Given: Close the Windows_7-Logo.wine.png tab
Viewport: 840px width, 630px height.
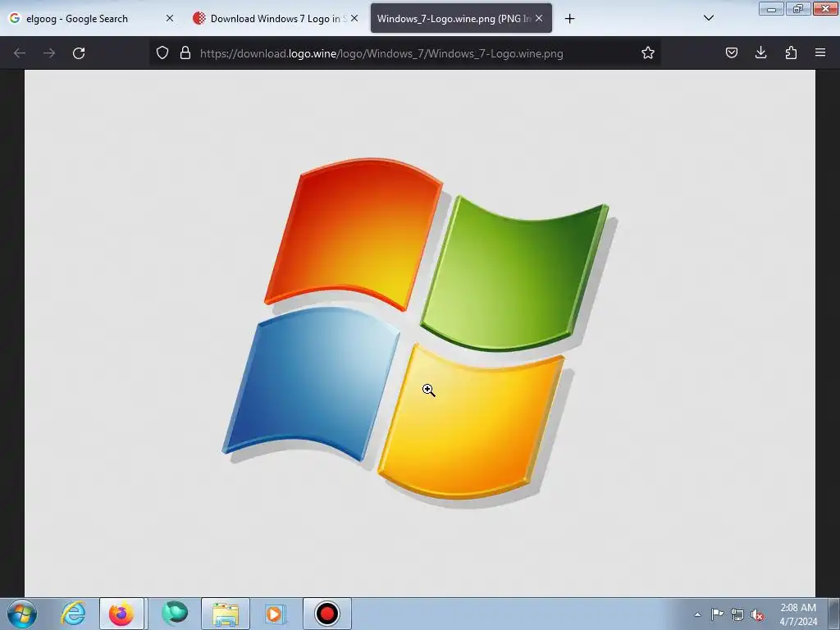Looking at the screenshot, I should pos(539,18).
